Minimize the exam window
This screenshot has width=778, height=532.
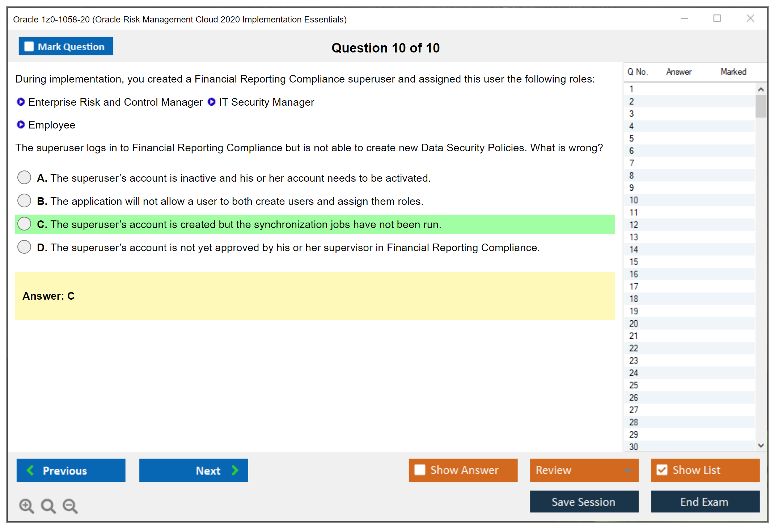(684, 18)
